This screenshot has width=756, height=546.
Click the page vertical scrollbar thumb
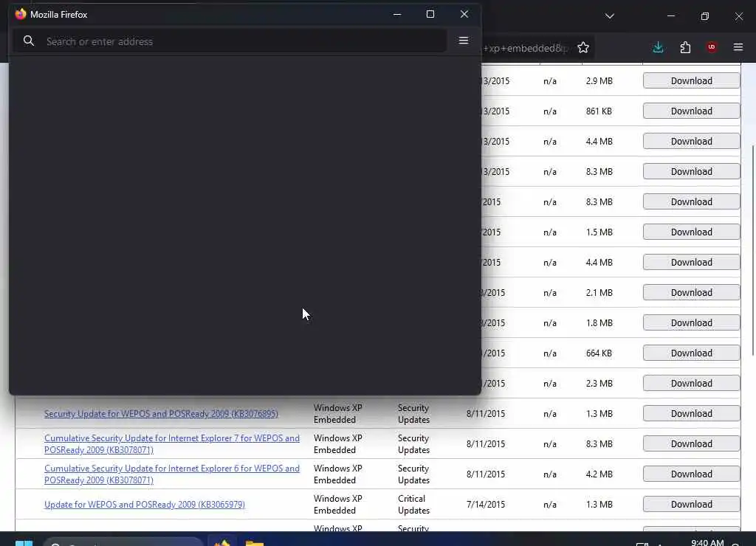(752, 251)
